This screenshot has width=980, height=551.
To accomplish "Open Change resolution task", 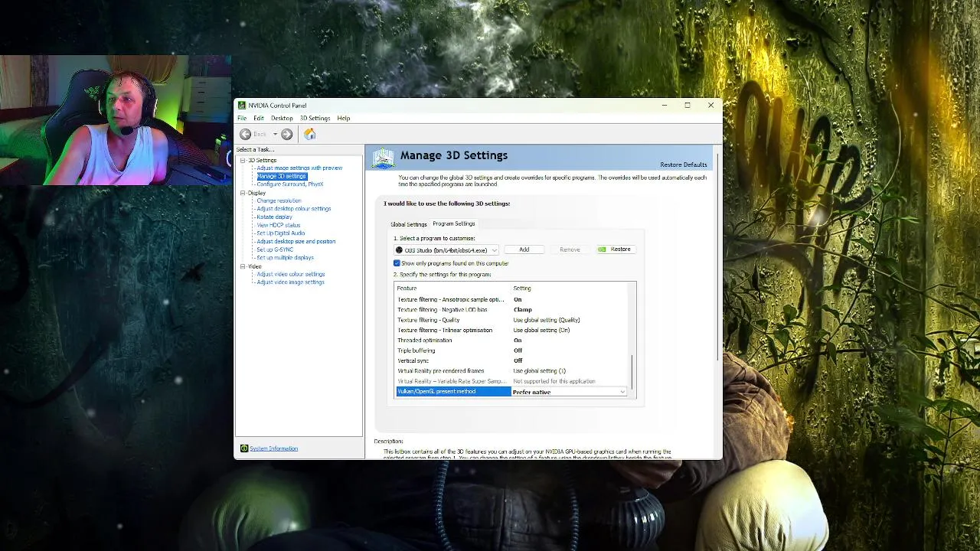I will [x=279, y=201].
